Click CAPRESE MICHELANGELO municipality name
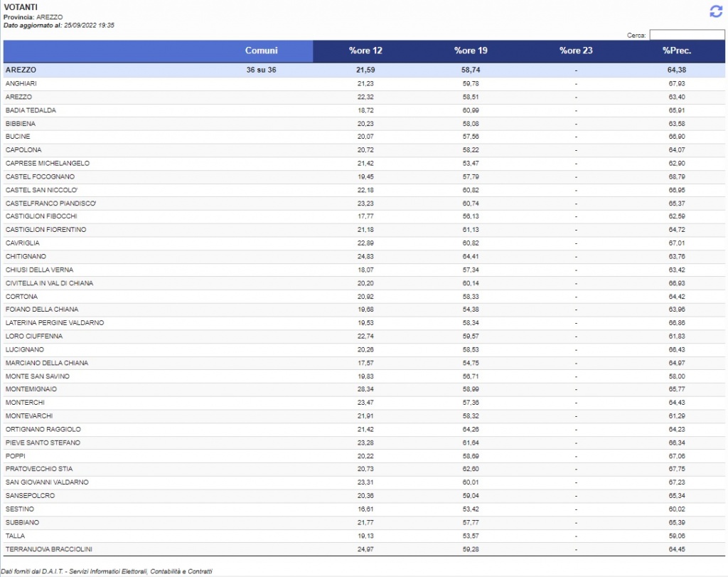This screenshot has width=728, height=577. [48, 164]
